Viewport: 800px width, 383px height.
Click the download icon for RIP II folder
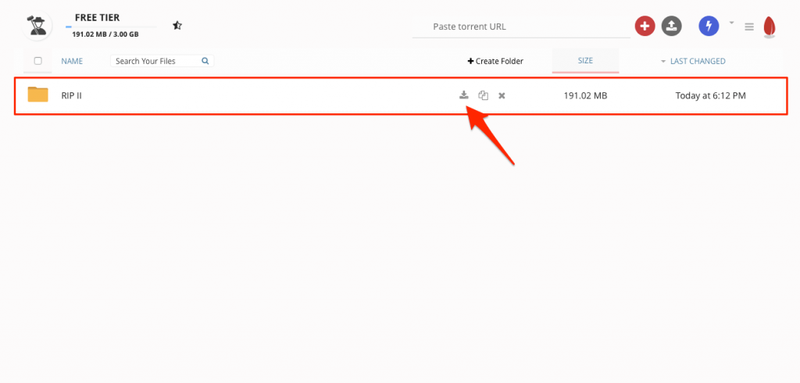463,95
